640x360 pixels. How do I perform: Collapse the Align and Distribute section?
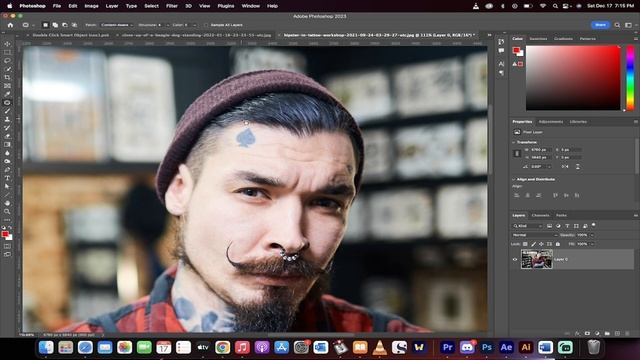tap(514, 179)
